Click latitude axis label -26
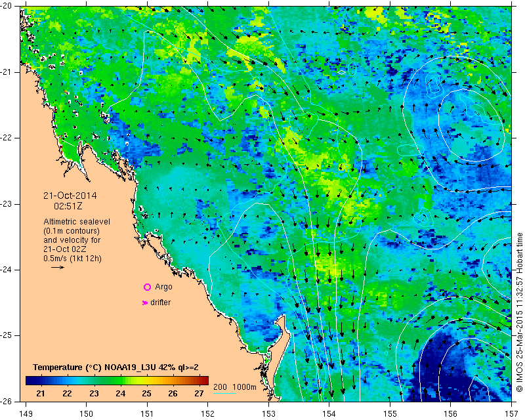525x420 pixels. point(7,401)
